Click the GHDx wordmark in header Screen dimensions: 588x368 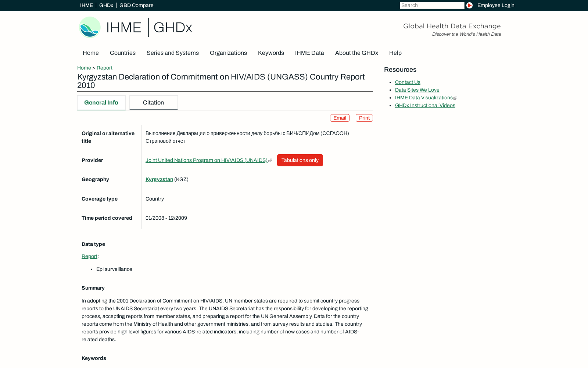(x=173, y=28)
